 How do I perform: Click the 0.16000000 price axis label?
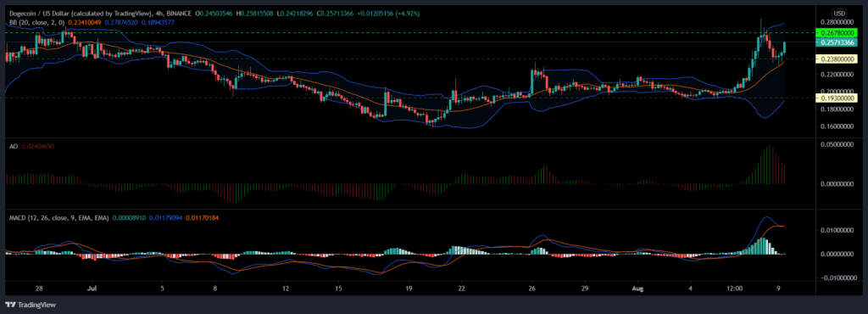click(x=837, y=126)
